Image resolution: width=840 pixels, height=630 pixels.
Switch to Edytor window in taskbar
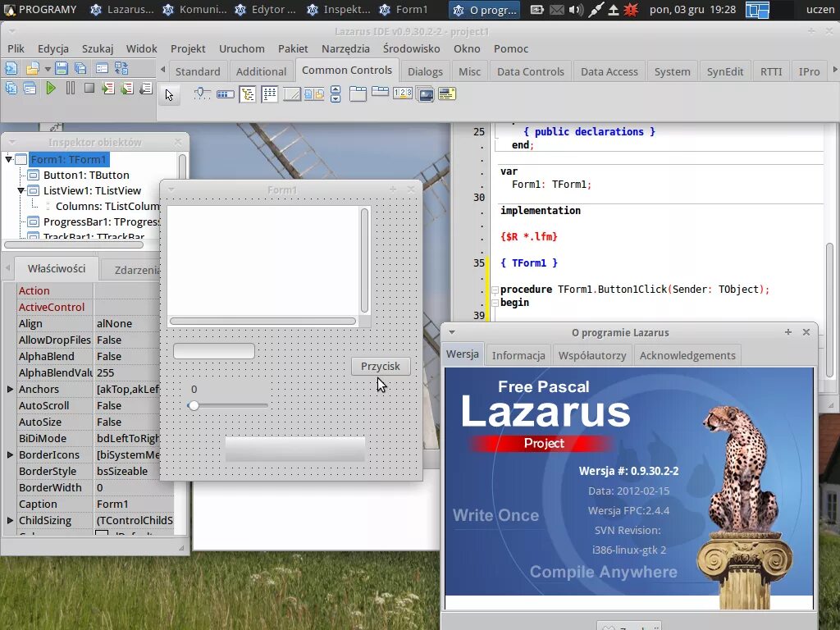pyautogui.click(x=266, y=10)
